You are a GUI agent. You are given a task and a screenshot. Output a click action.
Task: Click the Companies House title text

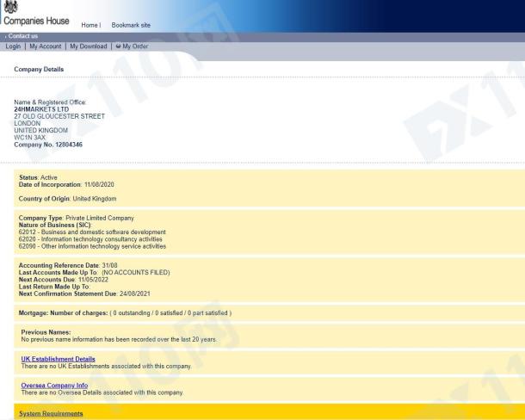pos(36,21)
